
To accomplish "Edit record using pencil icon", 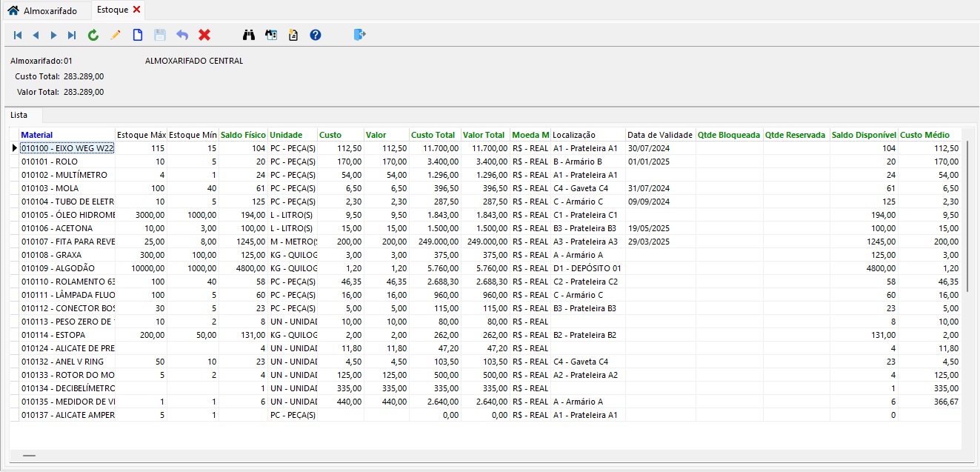I will point(116,35).
